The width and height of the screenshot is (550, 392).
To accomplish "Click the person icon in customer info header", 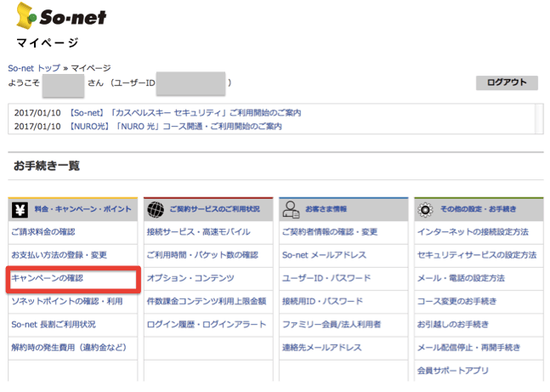I will point(291,209).
